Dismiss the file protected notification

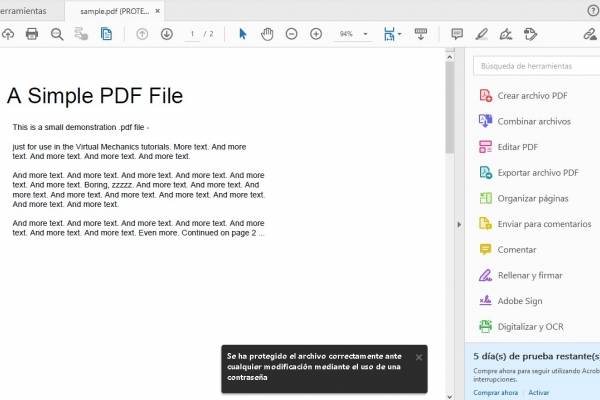click(x=419, y=357)
